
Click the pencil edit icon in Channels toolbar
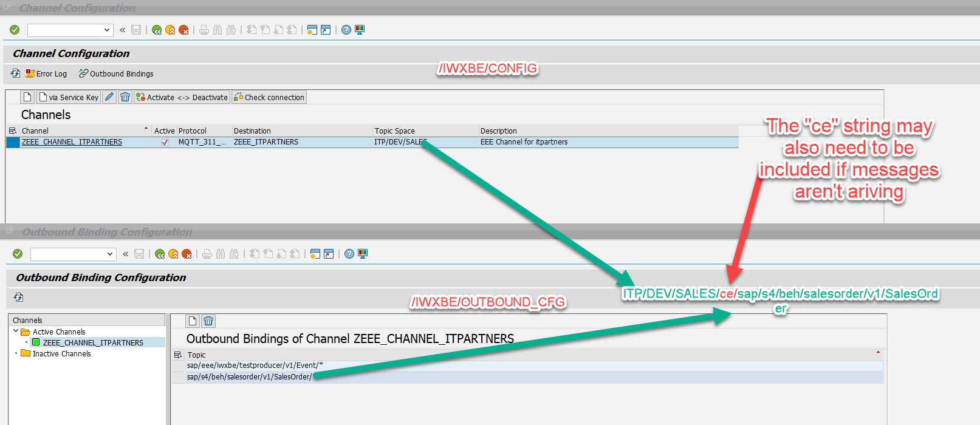tap(109, 97)
